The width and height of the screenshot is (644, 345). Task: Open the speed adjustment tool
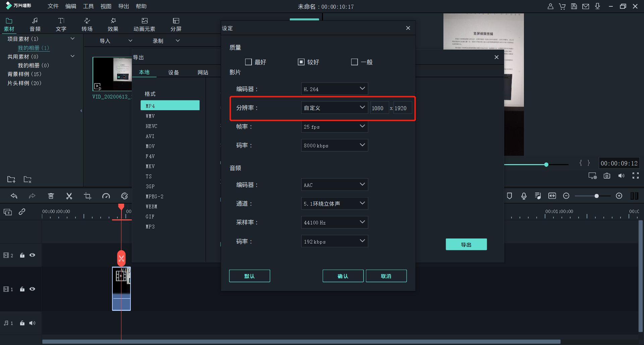pyautogui.click(x=106, y=196)
